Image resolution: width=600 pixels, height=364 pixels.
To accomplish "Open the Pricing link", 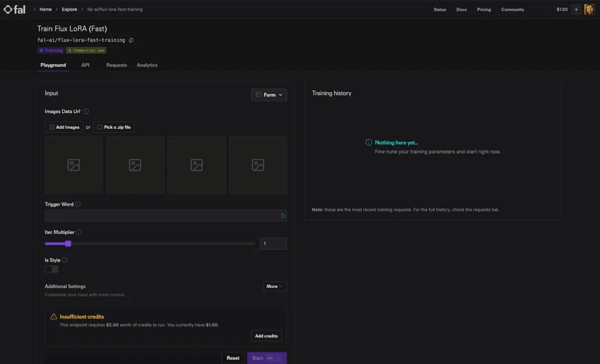I will (x=483, y=9).
